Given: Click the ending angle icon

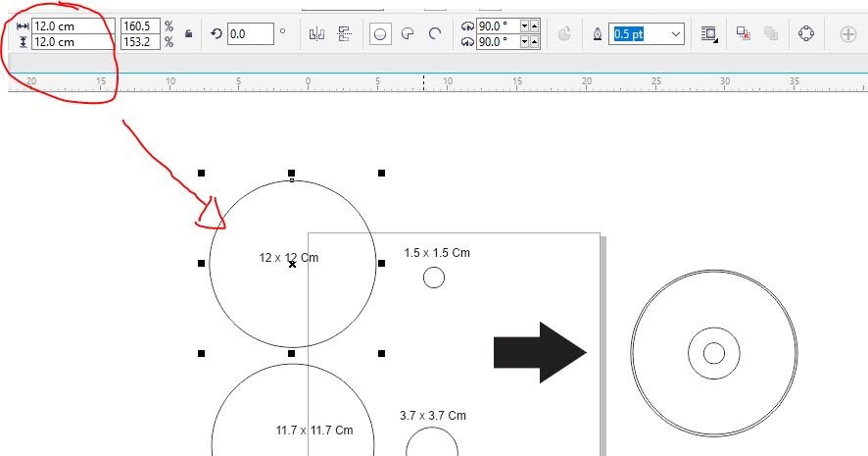Looking at the screenshot, I should (467, 41).
